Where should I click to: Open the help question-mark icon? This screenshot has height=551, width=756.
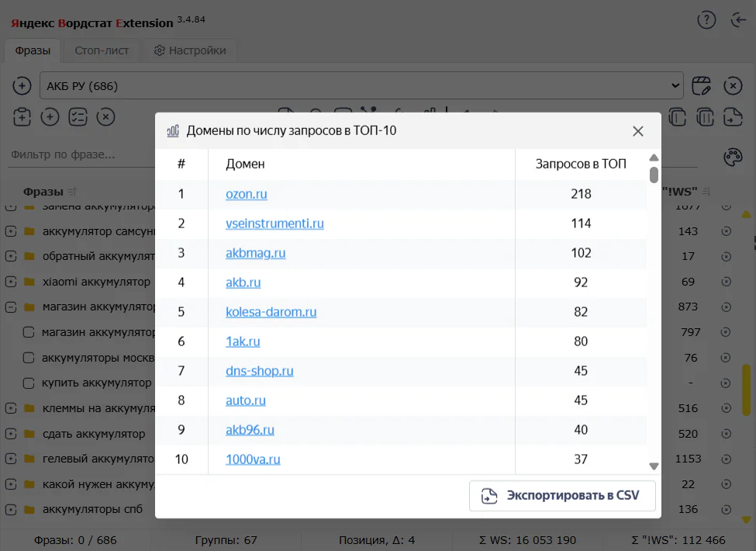tap(706, 19)
